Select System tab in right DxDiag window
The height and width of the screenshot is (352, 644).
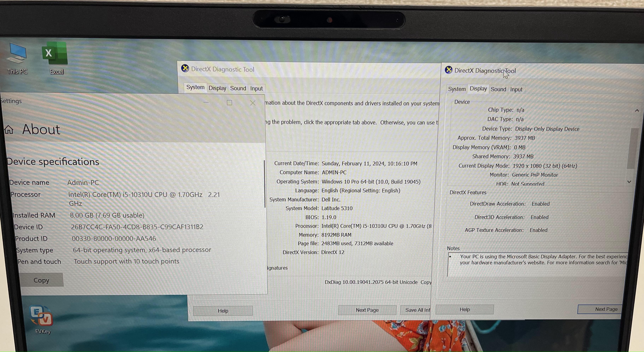point(457,89)
